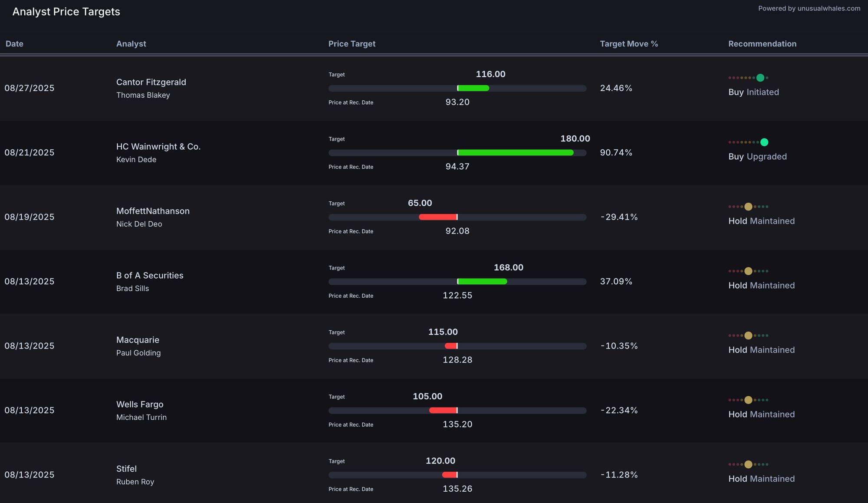Screen dimensions: 868x503
Task: Click the Analyst Price Targets title
Action: pos(66,12)
